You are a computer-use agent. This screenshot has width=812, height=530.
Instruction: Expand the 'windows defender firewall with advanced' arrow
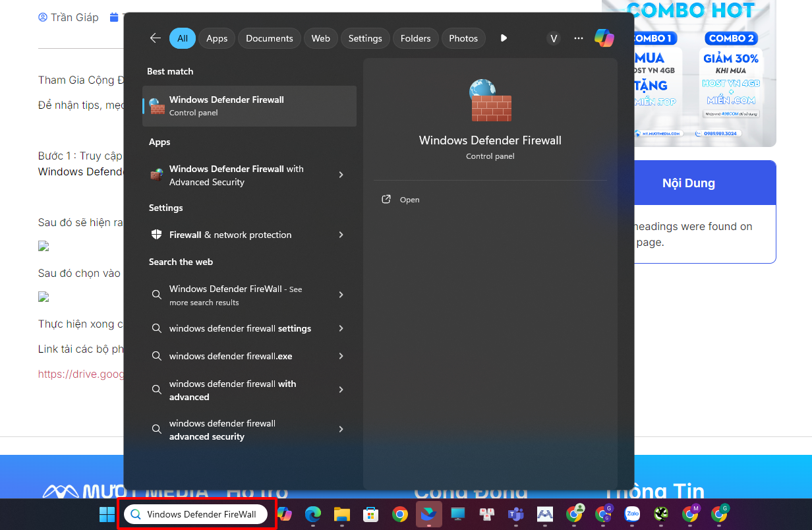coord(341,390)
